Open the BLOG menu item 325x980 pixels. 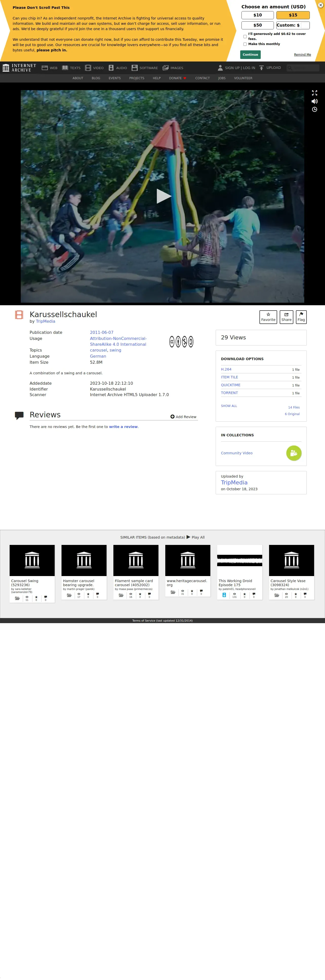96,78
